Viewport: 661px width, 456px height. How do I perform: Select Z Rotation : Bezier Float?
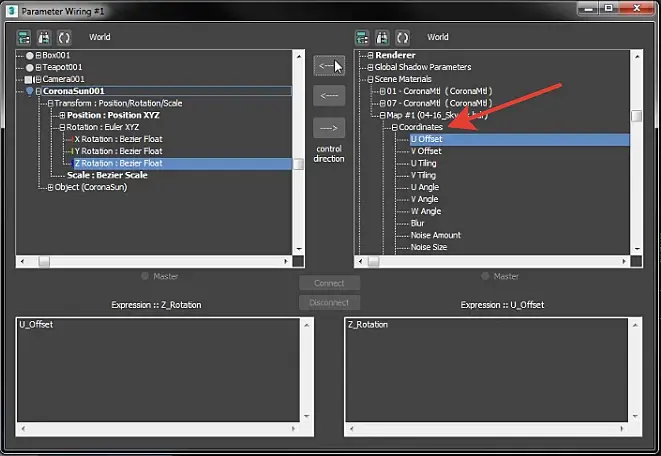point(182,164)
